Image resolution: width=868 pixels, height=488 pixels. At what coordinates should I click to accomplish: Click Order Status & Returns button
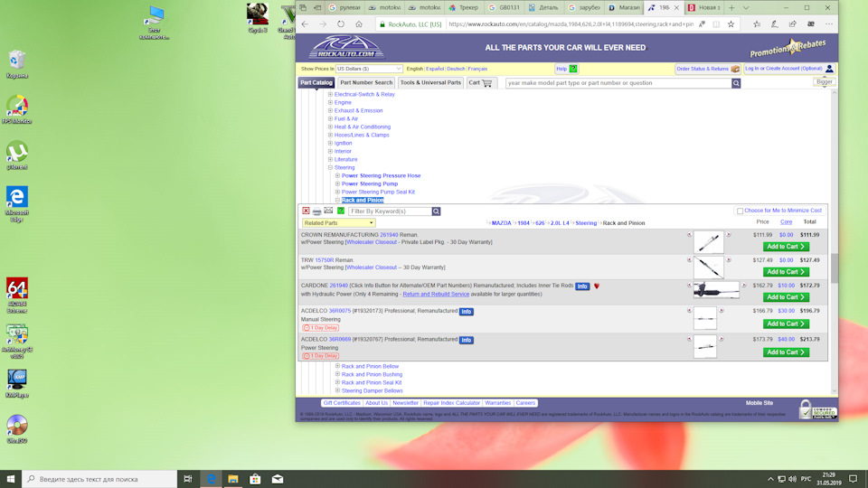pos(707,69)
